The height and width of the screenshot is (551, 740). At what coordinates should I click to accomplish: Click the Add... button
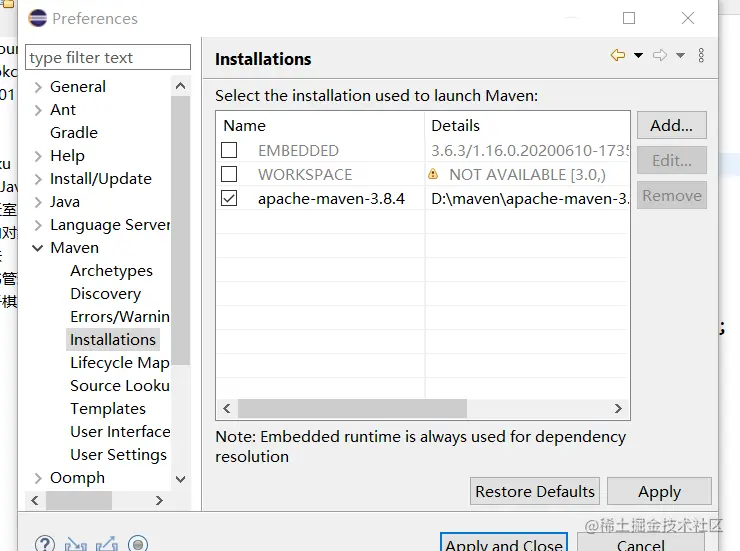pyautogui.click(x=672, y=125)
